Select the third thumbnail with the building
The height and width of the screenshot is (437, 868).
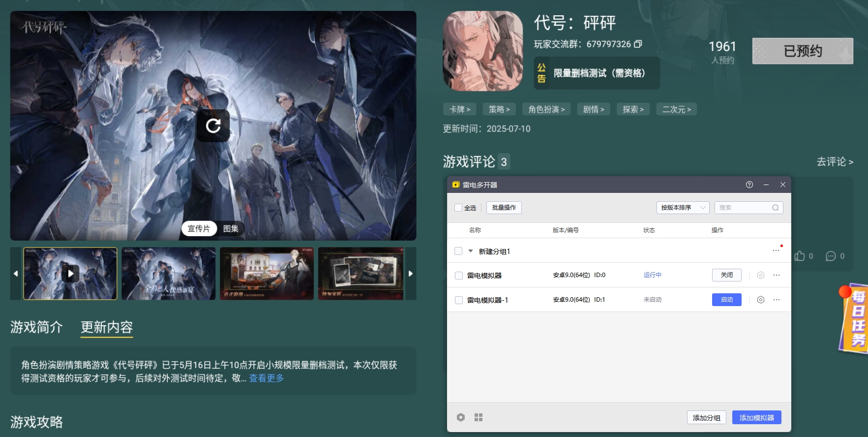[x=267, y=274]
